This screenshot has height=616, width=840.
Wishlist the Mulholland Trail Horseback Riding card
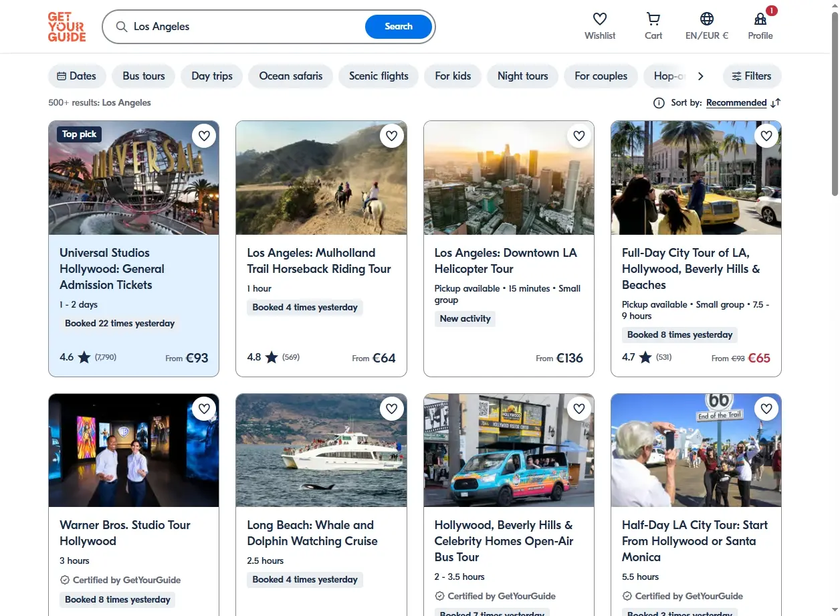392,136
